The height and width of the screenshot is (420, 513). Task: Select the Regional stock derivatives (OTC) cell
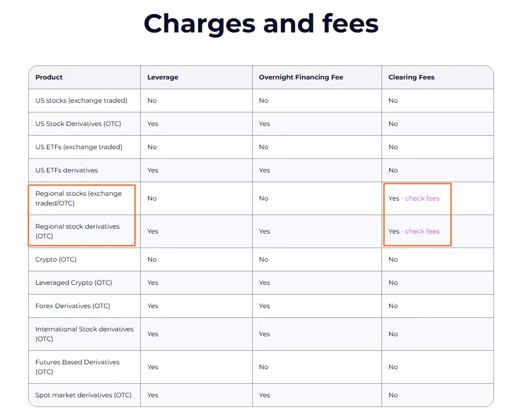(77, 231)
